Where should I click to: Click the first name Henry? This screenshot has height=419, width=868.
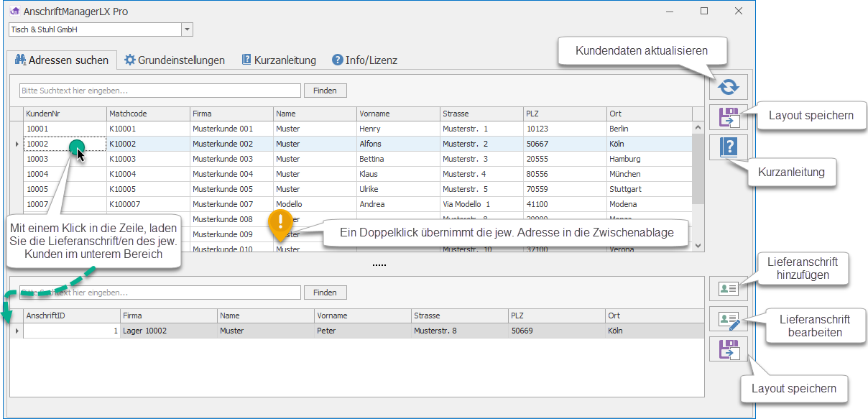[x=398, y=129]
